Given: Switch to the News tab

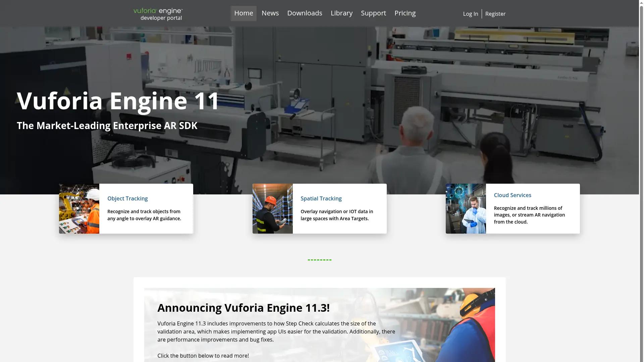Looking at the screenshot, I should pyautogui.click(x=270, y=13).
